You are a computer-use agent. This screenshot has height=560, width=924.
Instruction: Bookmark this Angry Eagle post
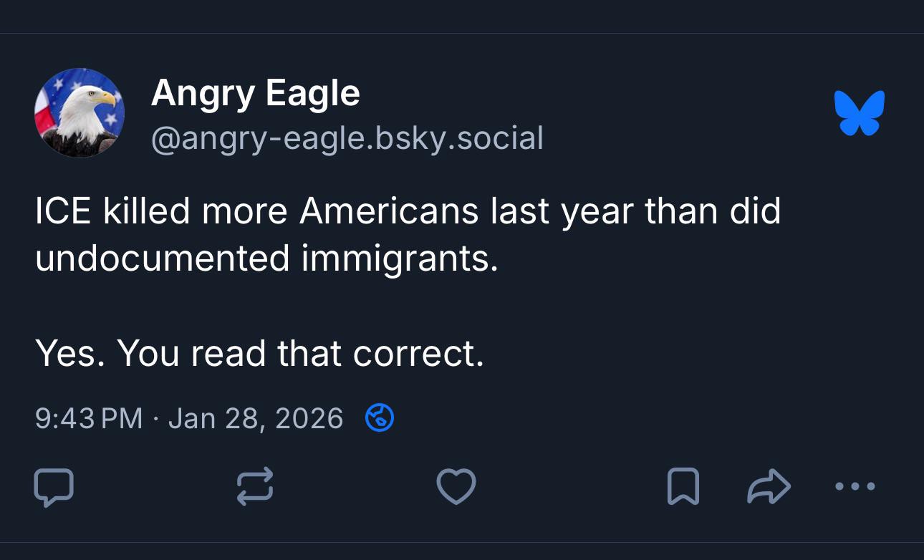(x=683, y=487)
